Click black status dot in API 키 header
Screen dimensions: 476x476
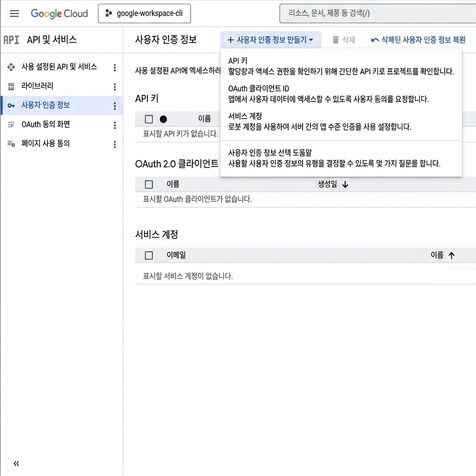163,119
